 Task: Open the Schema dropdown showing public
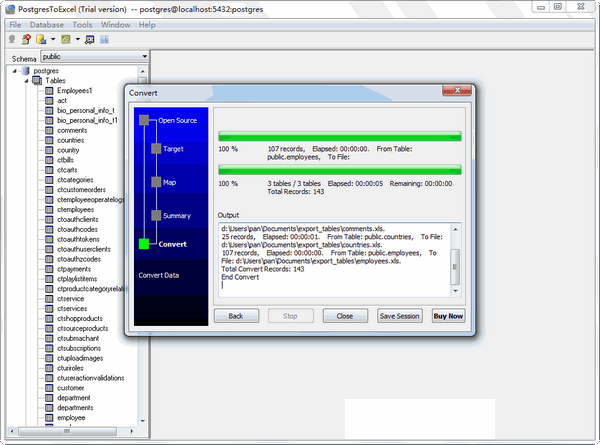tap(95, 57)
